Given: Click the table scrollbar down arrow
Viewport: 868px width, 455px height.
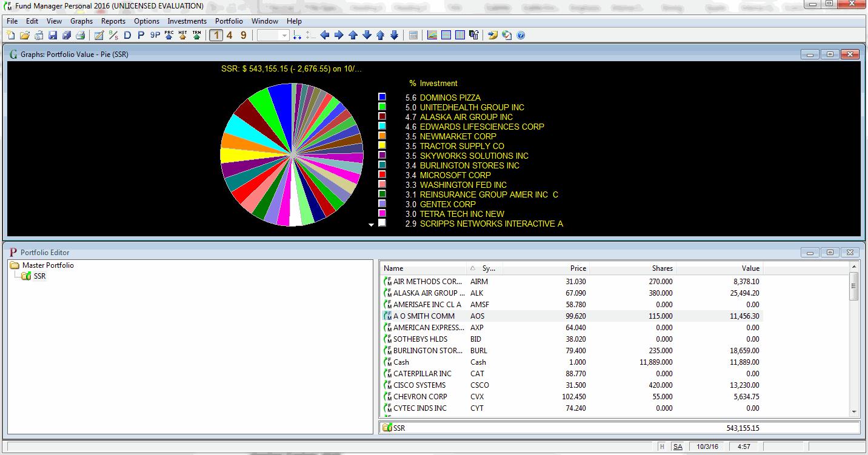Looking at the screenshot, I should pyautogui.click(x=854, y=411).
